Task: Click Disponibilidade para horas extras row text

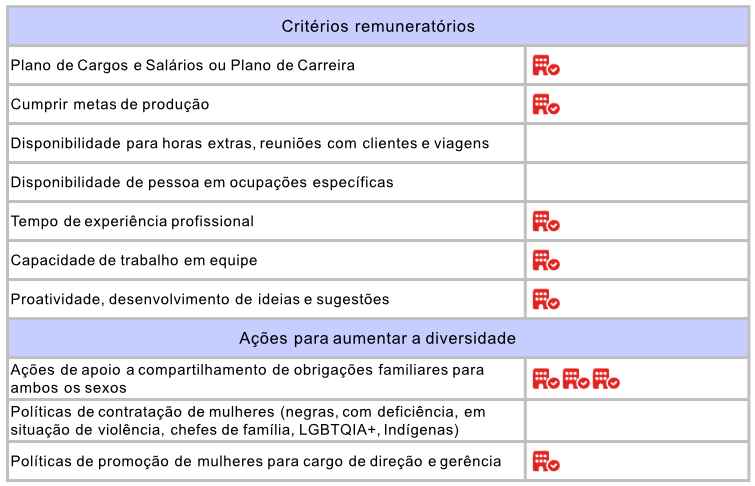Action: tap(250, 143)
